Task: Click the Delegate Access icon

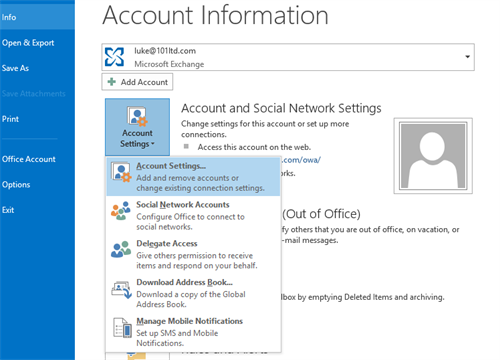Action: point(121,249)
